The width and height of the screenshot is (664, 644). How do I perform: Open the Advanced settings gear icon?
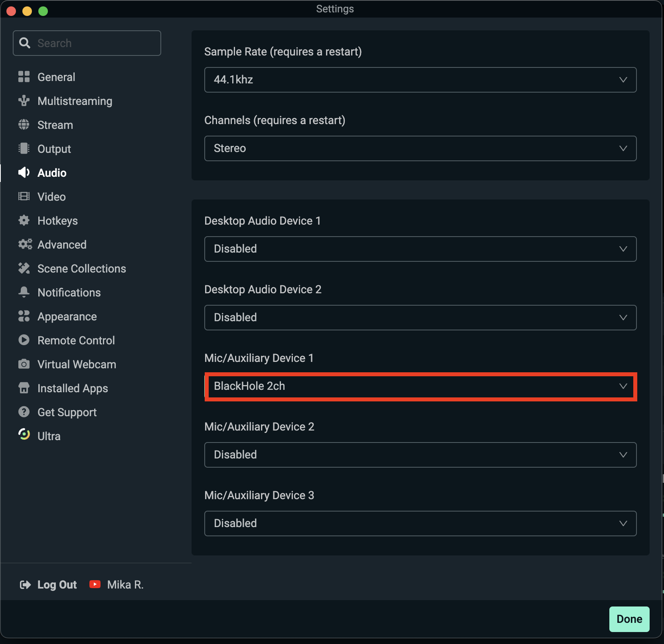pyautogui.click(x=24, y=244)
